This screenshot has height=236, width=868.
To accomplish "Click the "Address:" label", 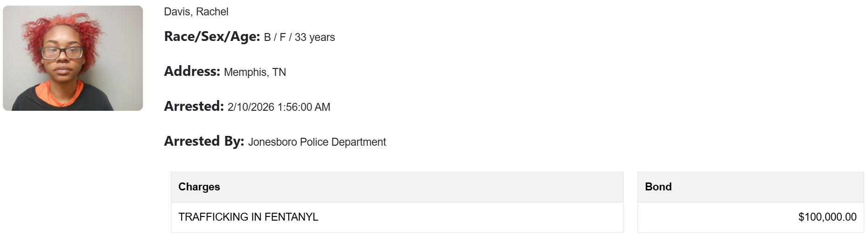I will click(x=192, y=72).
